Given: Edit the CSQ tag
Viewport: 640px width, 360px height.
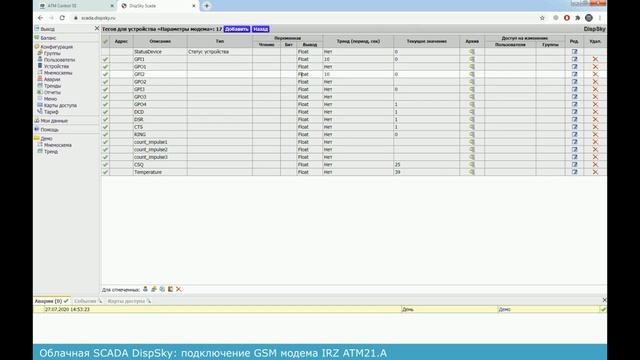Looking at the screenshot, I should point(574,164).
